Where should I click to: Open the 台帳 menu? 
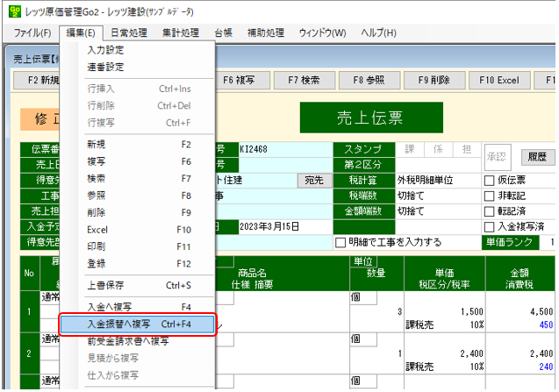click(224, 33)
